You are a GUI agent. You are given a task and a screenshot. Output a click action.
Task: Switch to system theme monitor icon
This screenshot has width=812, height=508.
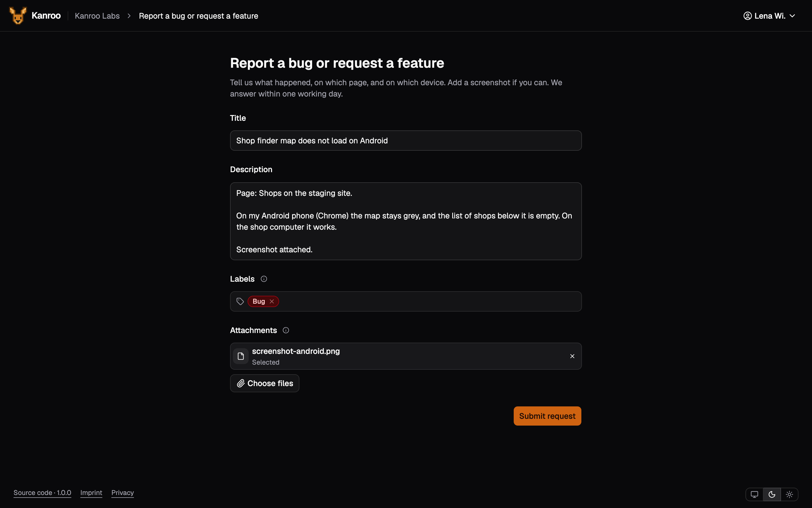754,494
